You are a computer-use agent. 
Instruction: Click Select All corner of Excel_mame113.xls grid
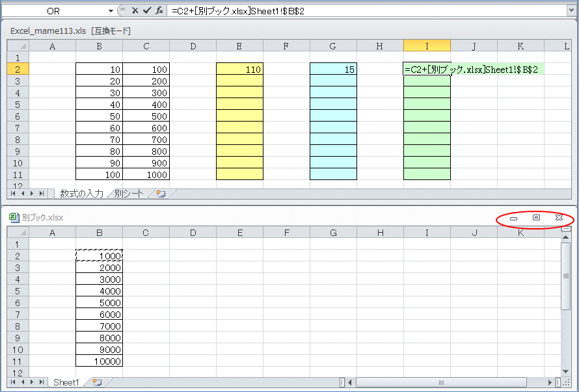click(x=18, y=46)
